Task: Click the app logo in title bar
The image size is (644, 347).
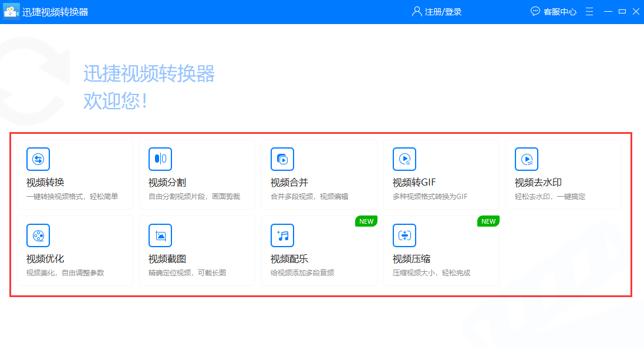Action: click(11, 12)
